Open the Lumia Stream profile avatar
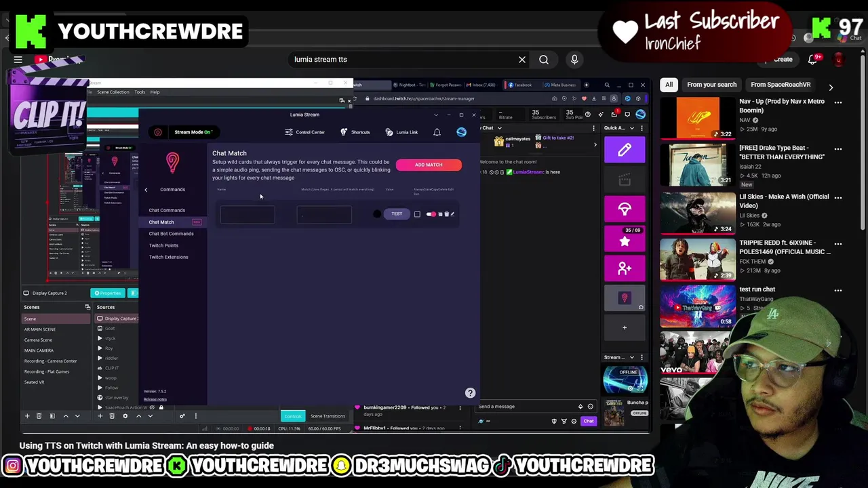Screen dimensions: 868x488 point(461,132)
